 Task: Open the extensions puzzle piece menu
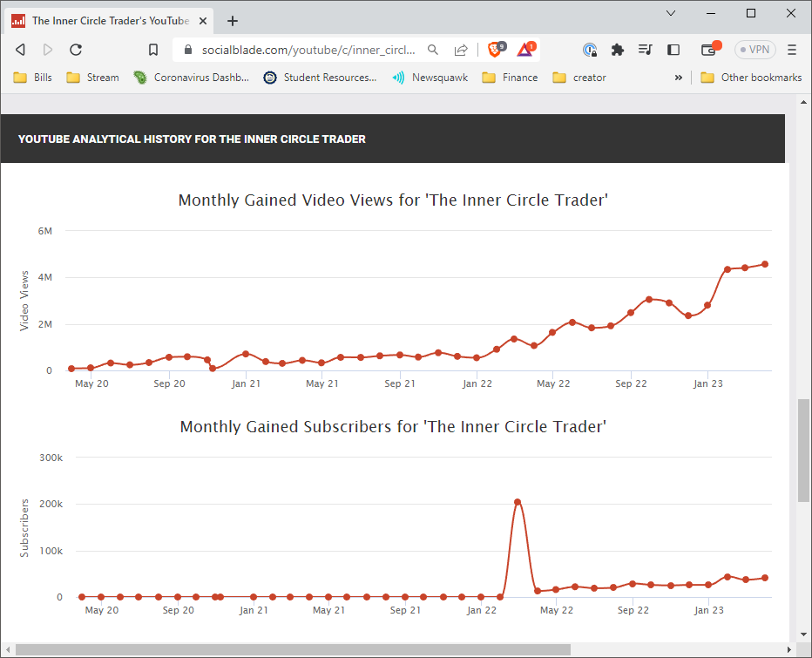[618, 50]
